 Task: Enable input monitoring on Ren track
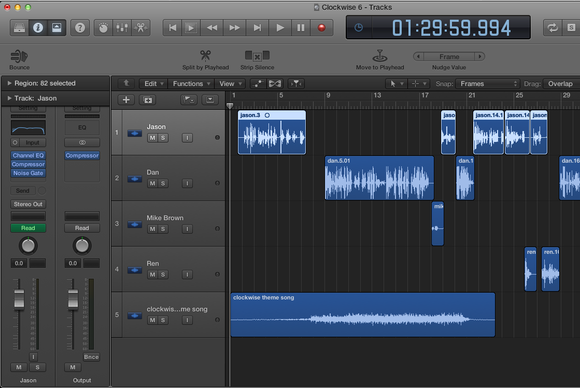coord(187,274)
